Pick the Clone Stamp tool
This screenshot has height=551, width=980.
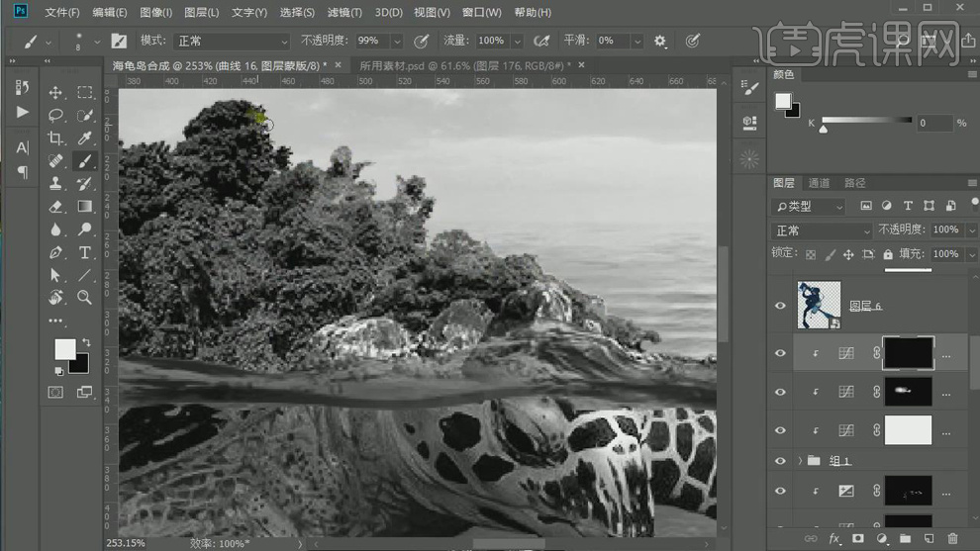point(55,184)
